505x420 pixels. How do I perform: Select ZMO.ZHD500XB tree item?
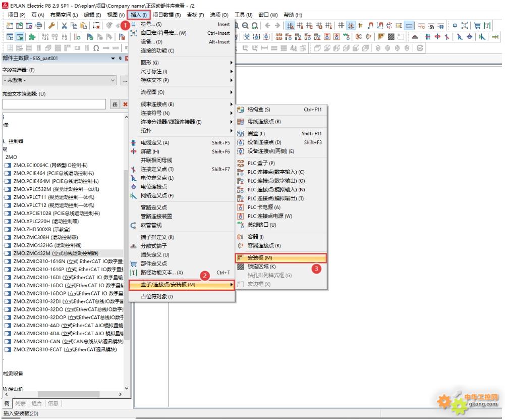coord(42,230)
